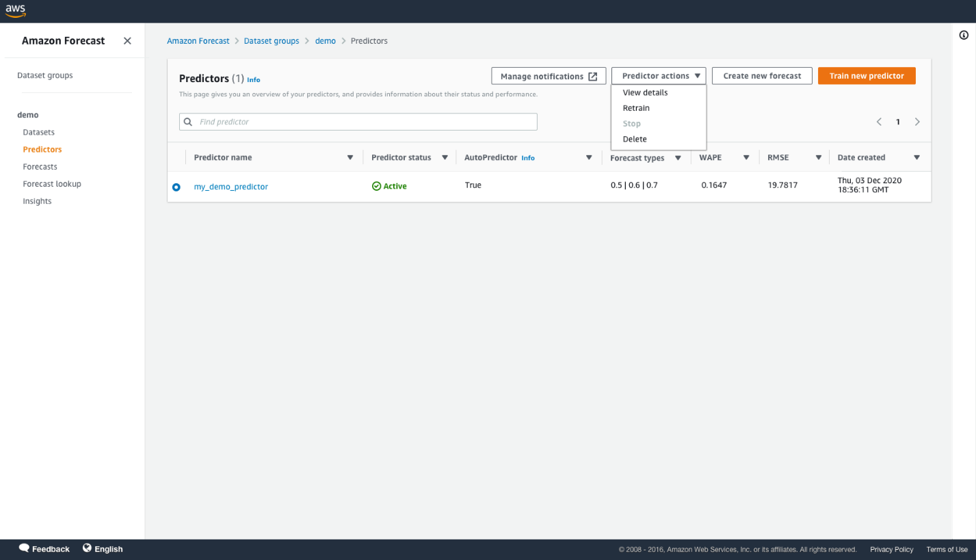Click the green Active status check icon
Viewport: 976px width, 560px height.
(376, 186)
